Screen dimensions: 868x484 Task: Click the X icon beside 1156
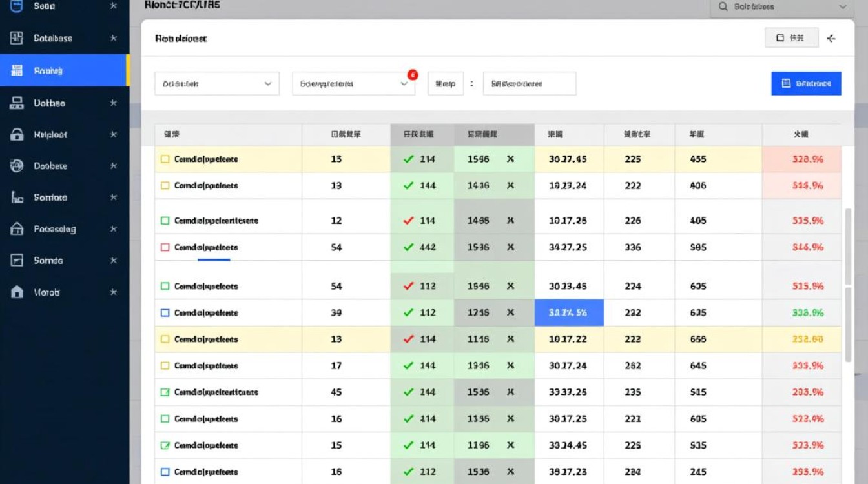click(x=510, y=418)
